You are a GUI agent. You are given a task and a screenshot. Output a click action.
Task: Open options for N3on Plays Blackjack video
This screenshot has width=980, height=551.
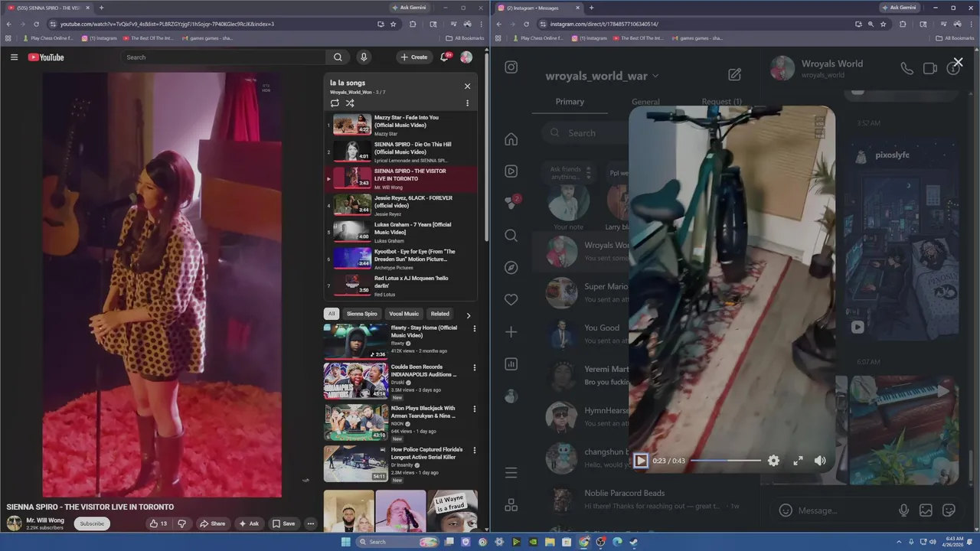pyautogui.click(x=474, y=409)
